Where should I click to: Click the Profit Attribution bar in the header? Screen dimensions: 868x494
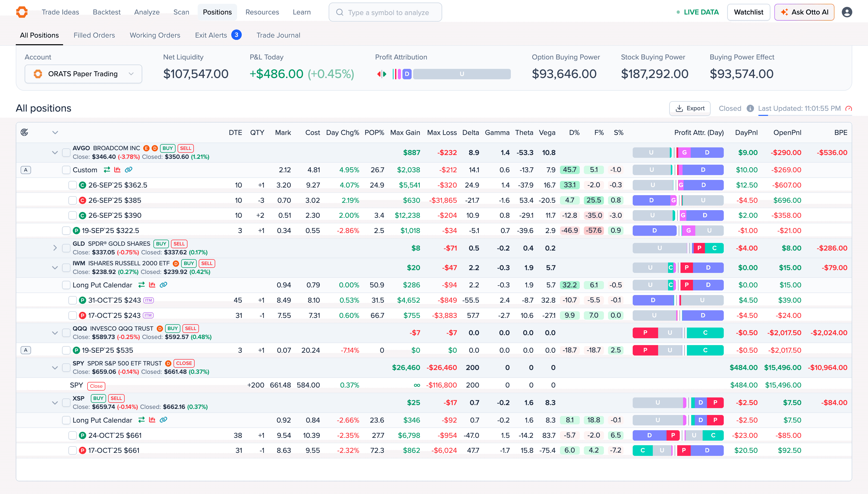pos(452,74)
